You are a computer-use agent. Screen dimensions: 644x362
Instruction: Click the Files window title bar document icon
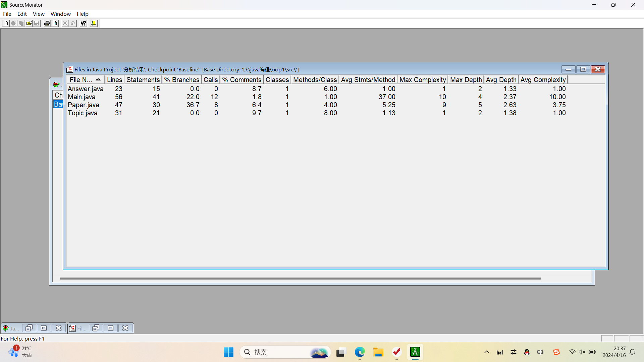tap(70, 69)
